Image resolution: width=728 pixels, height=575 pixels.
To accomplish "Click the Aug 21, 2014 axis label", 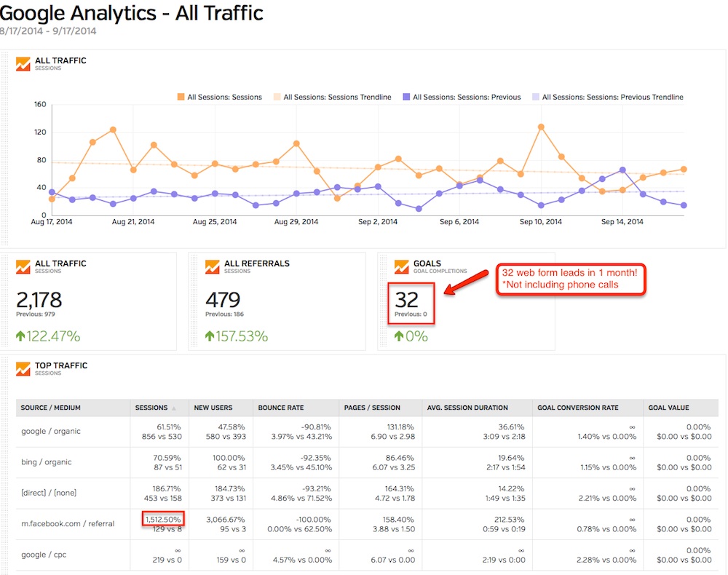I will click(132, 221).
